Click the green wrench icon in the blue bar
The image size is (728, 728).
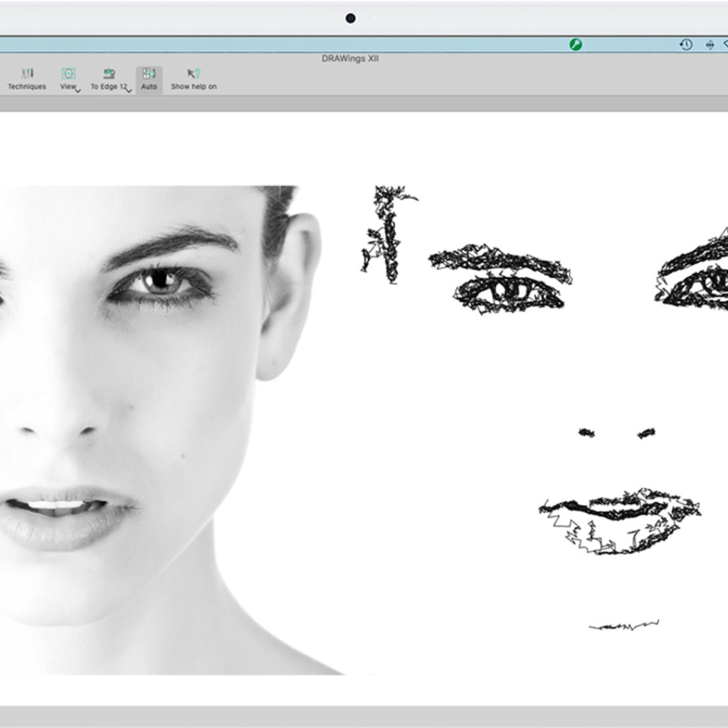point(574,43)
